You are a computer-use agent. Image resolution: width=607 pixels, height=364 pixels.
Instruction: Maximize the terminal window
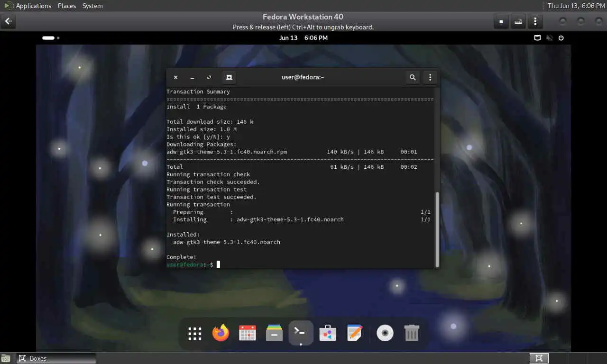point(209,77)
